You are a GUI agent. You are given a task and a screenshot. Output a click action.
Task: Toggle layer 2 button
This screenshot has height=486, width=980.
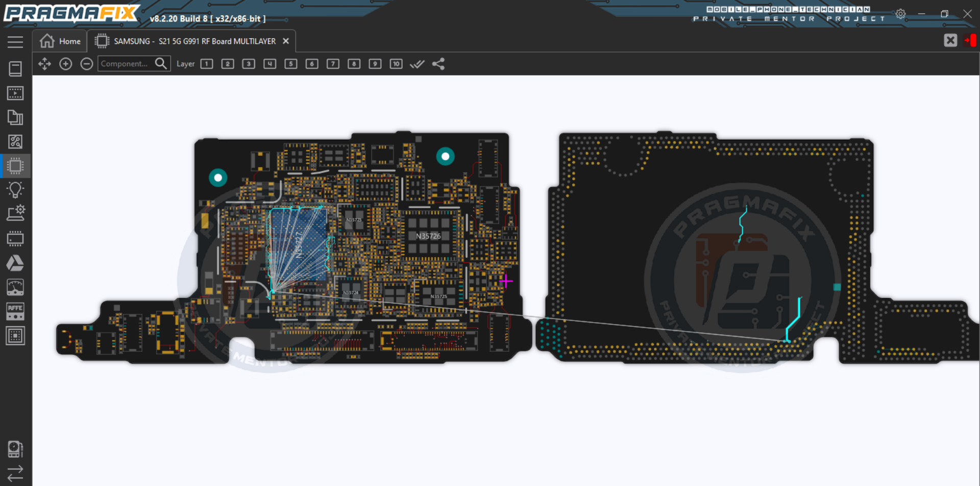(x=228, y=64)
